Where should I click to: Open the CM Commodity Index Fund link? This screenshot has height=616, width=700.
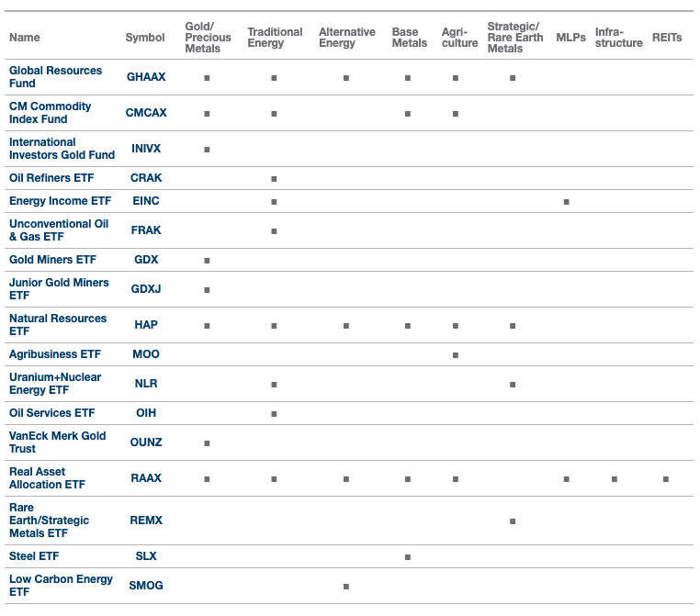50,112
